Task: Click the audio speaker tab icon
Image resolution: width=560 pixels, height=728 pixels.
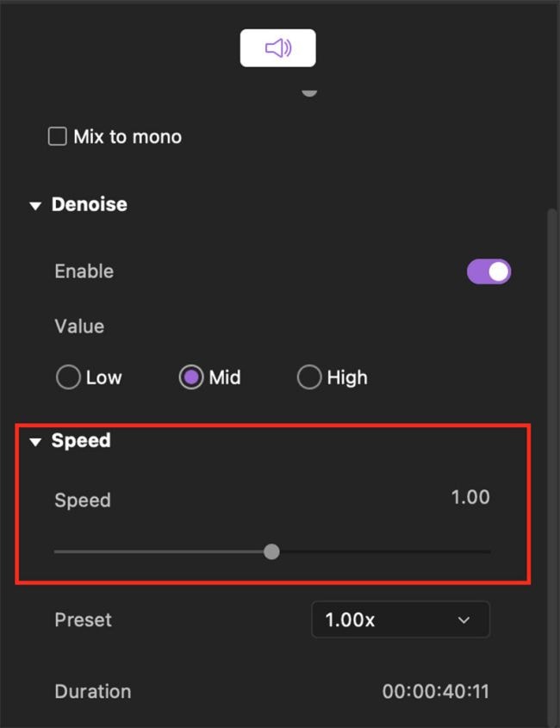Action: pyautogui.click(x=277, y=48)
